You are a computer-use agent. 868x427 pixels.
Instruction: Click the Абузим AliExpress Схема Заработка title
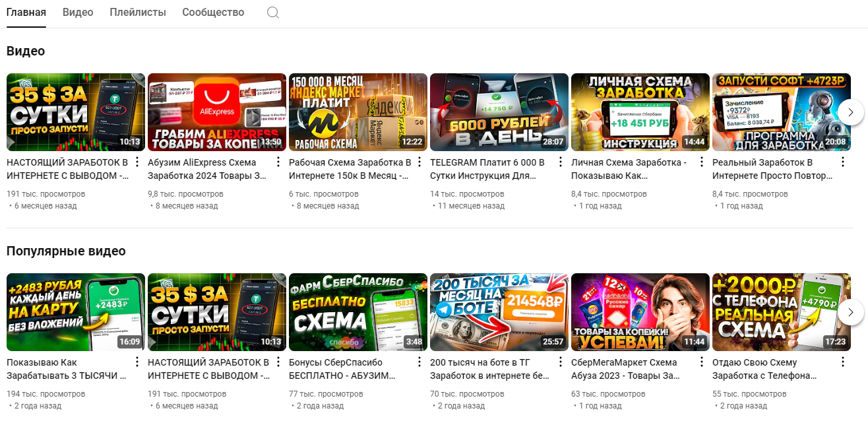[208, 169]
